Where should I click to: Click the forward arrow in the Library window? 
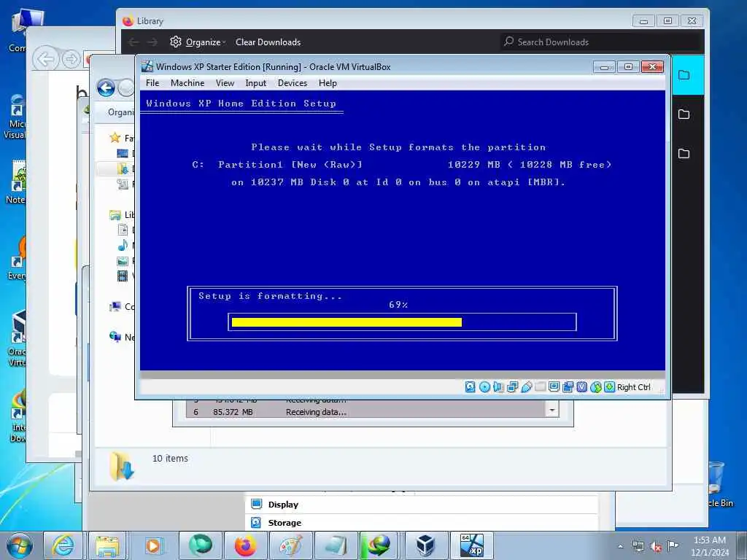click(152, 42)
